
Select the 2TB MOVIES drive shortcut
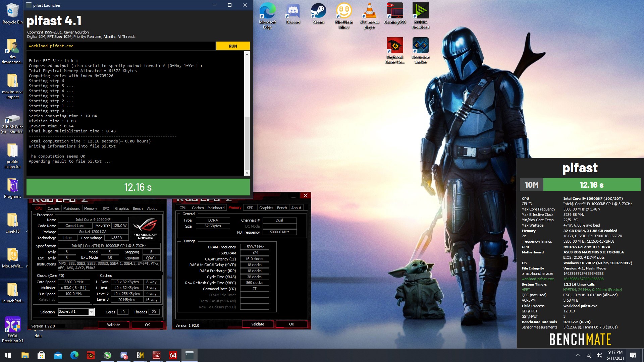(x=12, y=123)
